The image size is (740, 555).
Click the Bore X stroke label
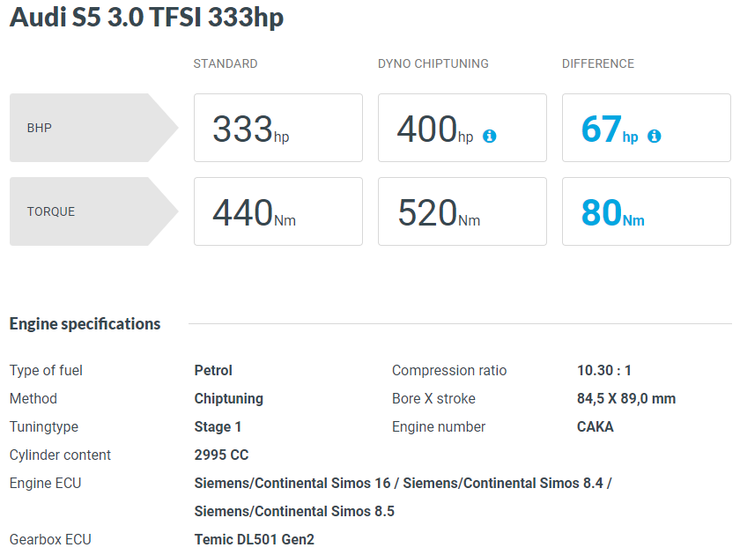(x=434, y=399)
